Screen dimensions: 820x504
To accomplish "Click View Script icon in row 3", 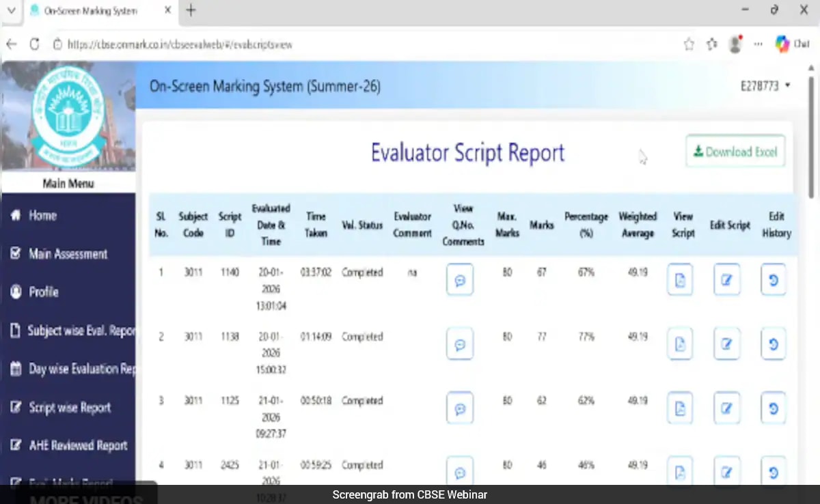I will click(x=680, y=408).
